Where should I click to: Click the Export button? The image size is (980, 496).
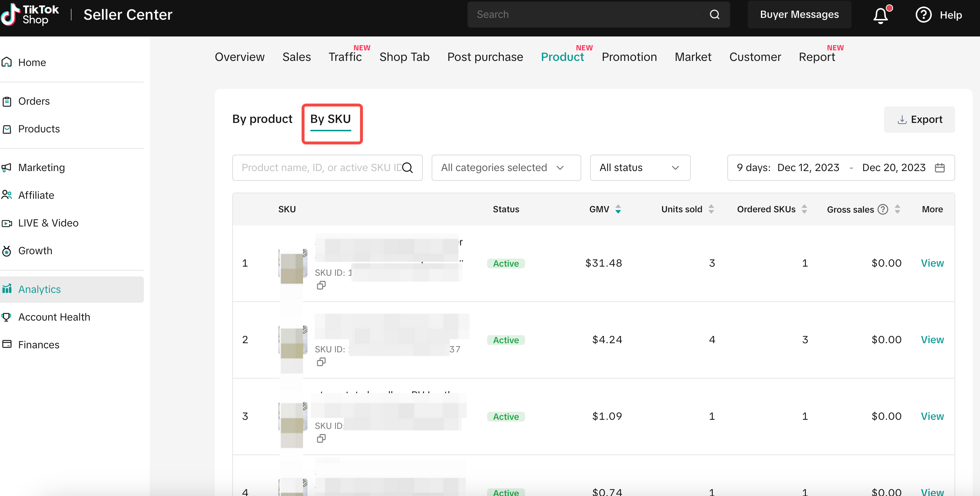[919, 120]
